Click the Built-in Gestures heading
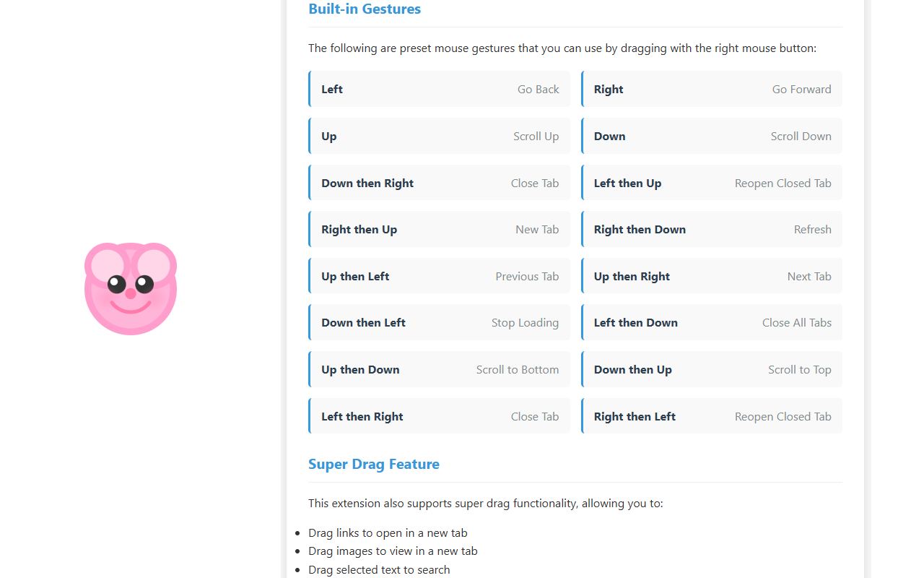 pyautogui.click(x=365, y=9)
